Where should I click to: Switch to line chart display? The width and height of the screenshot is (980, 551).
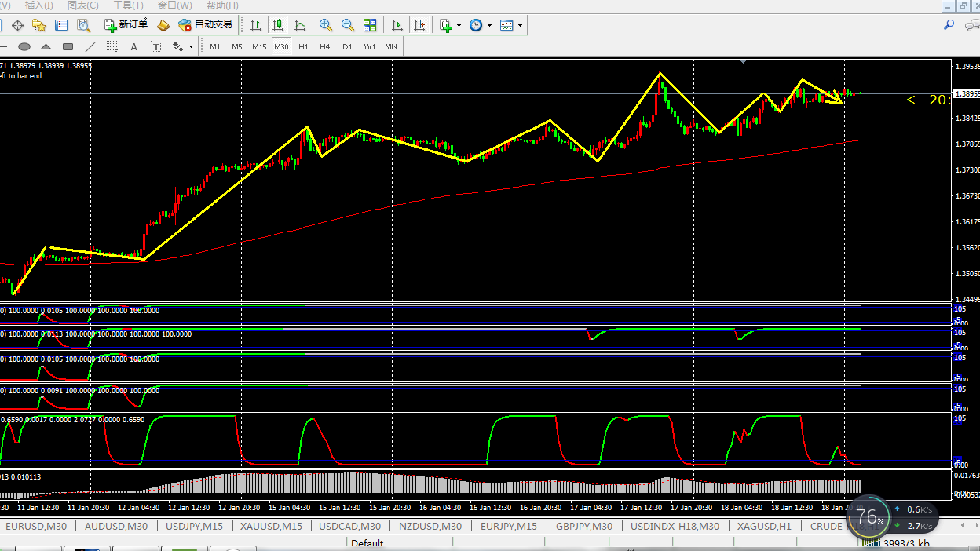pos(300,25)
